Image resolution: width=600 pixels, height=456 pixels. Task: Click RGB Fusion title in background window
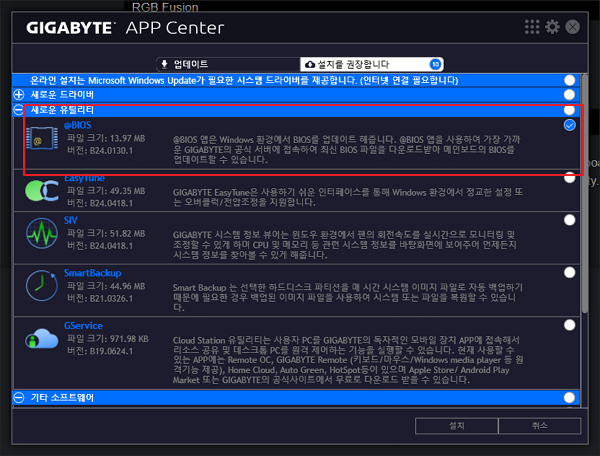point(165,7)
